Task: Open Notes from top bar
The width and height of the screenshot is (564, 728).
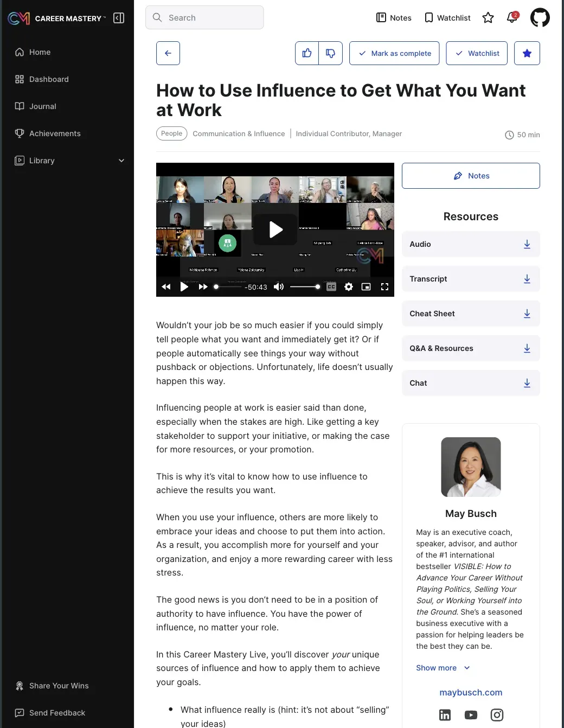Action: [394, 17]
